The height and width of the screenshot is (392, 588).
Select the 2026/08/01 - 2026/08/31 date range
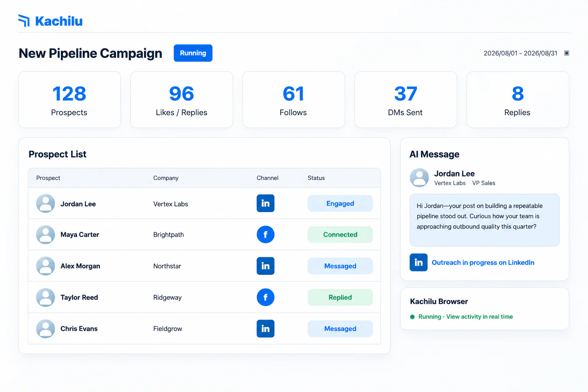coord(520,53)
